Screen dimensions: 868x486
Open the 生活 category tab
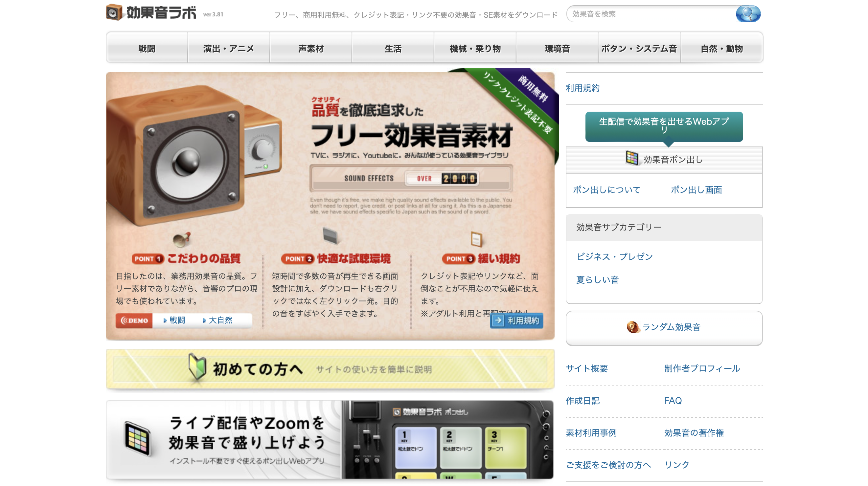pos(393,48)
